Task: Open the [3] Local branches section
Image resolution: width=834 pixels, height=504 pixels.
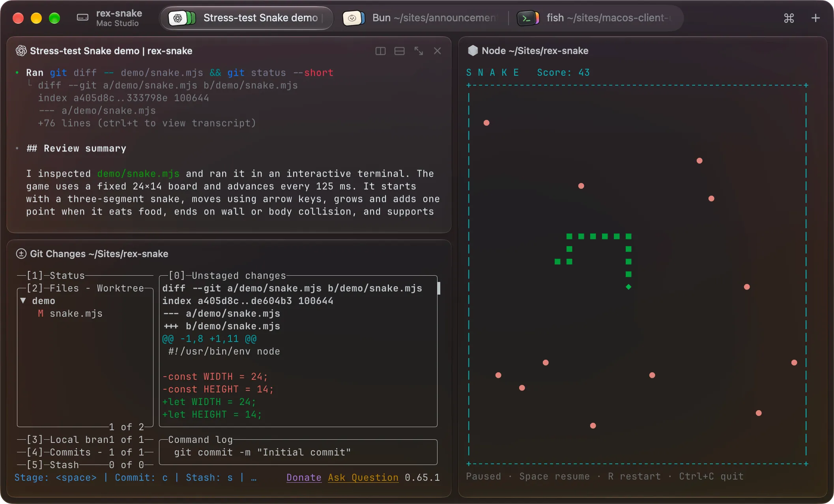Action: pyautogui.click(x=85, y=439)
